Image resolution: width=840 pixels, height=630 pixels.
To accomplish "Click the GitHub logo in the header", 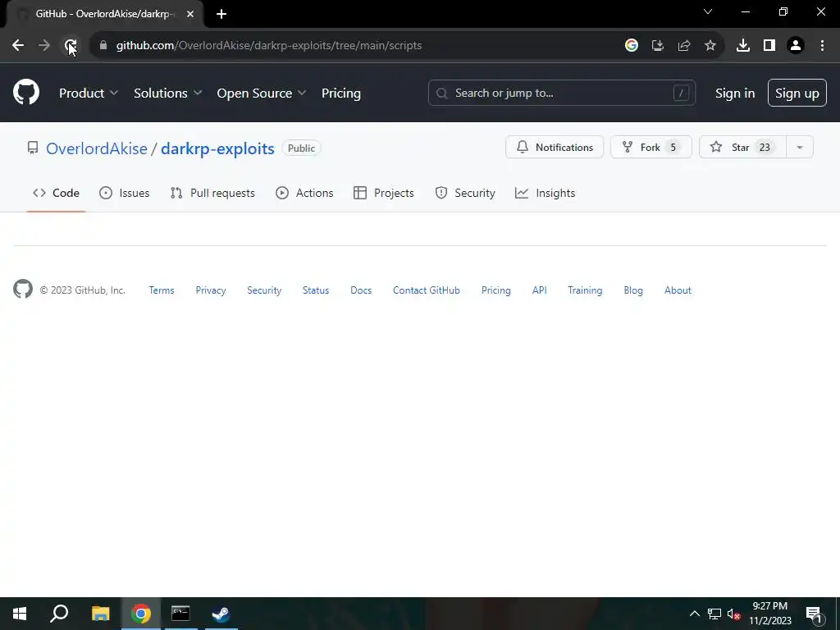I will click(26, 92).
